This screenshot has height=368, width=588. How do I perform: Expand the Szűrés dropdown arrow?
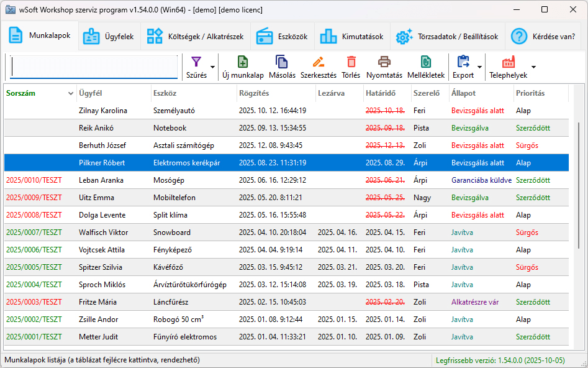[213, 67]
